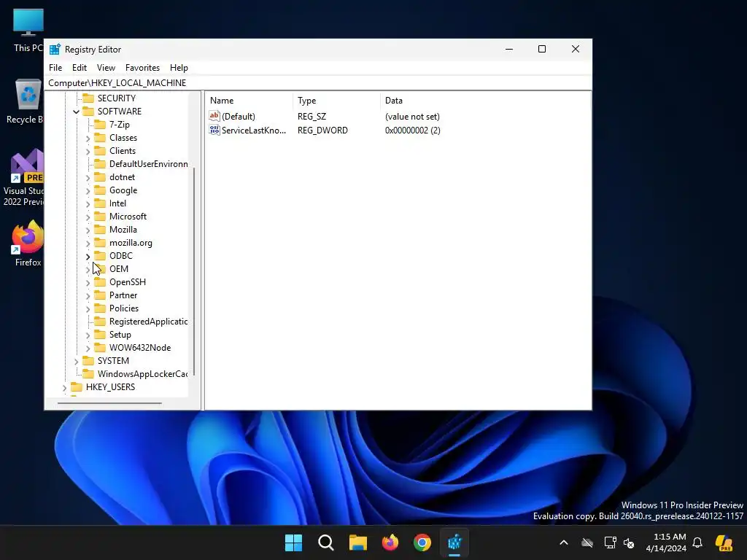The height and width of the screenshot is (560, 747).
Task: Select the Clients key label
Action: coord(123,150)
